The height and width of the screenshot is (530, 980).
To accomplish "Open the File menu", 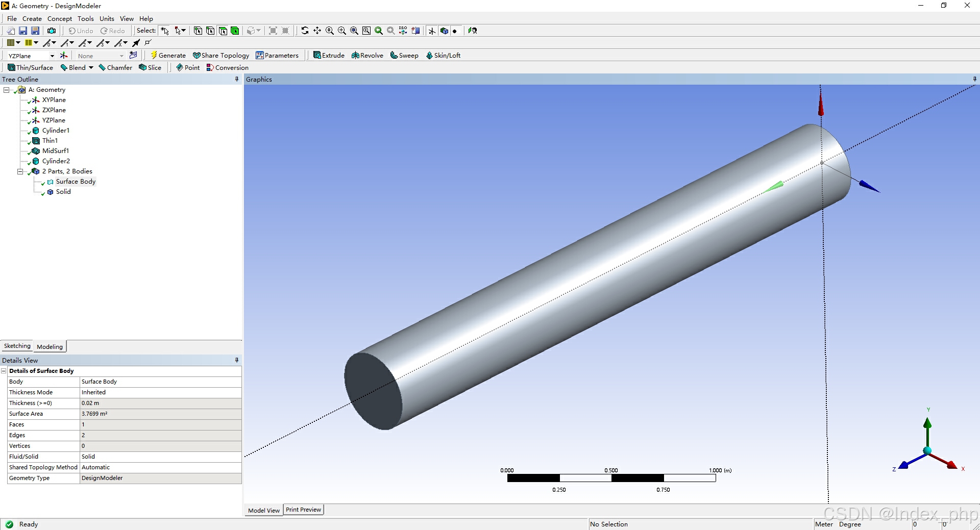I will tap(12, 18).
